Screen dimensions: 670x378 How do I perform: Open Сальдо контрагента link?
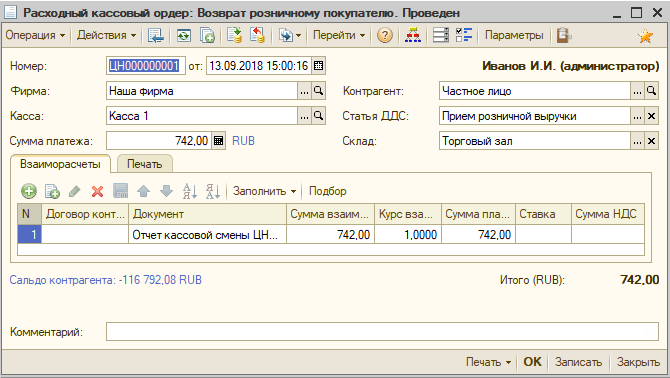tap(106, 280)
